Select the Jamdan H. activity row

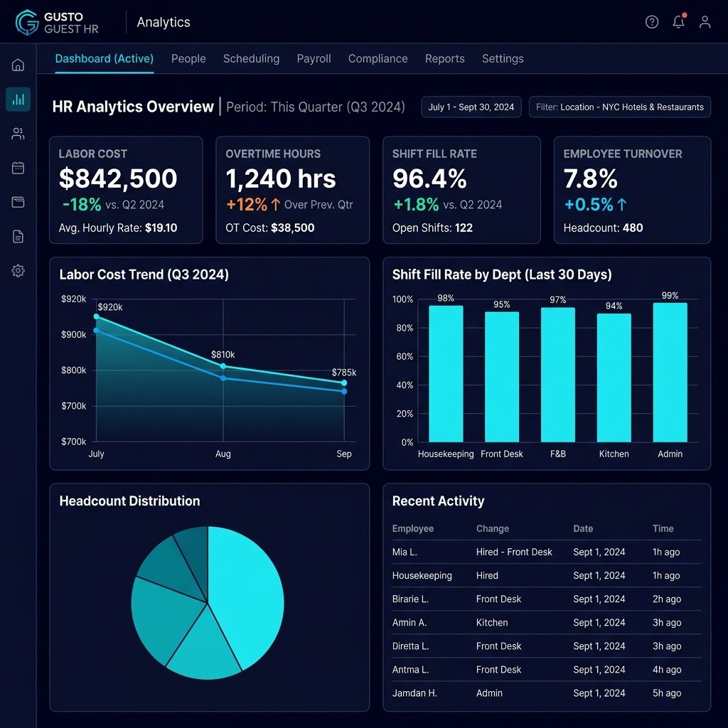[x=547, y=693]
